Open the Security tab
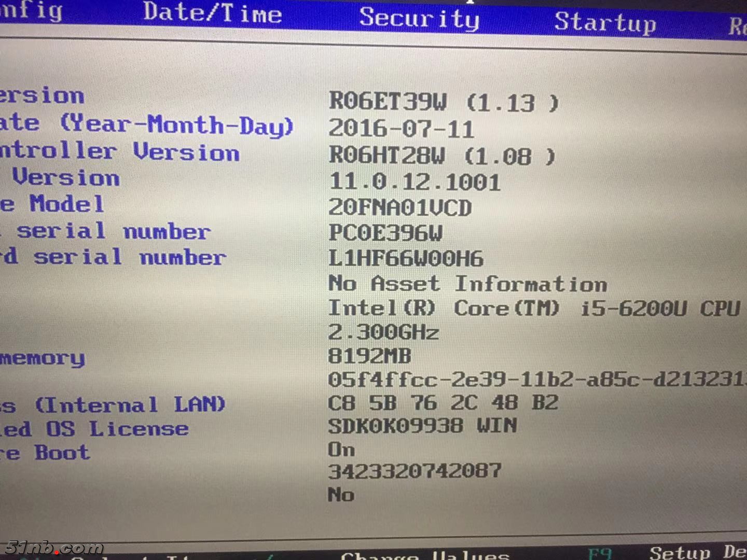Viewport: 747px width, 560px height. 419,19
